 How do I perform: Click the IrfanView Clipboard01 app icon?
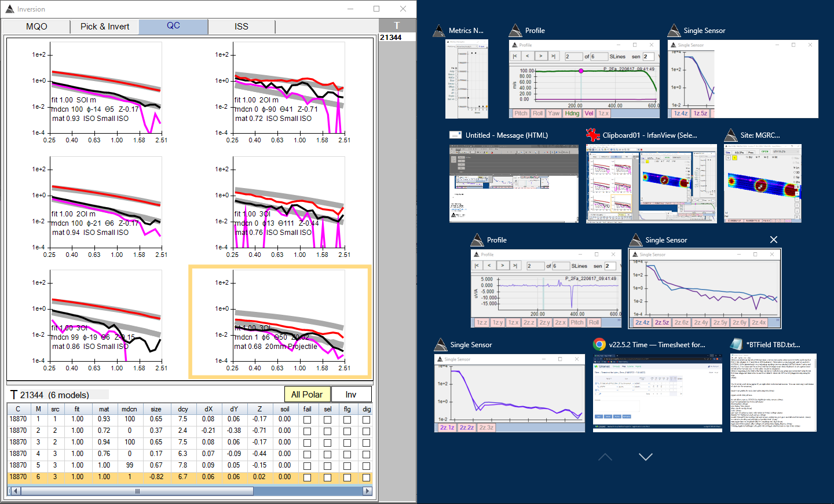[x=593, y=135]
